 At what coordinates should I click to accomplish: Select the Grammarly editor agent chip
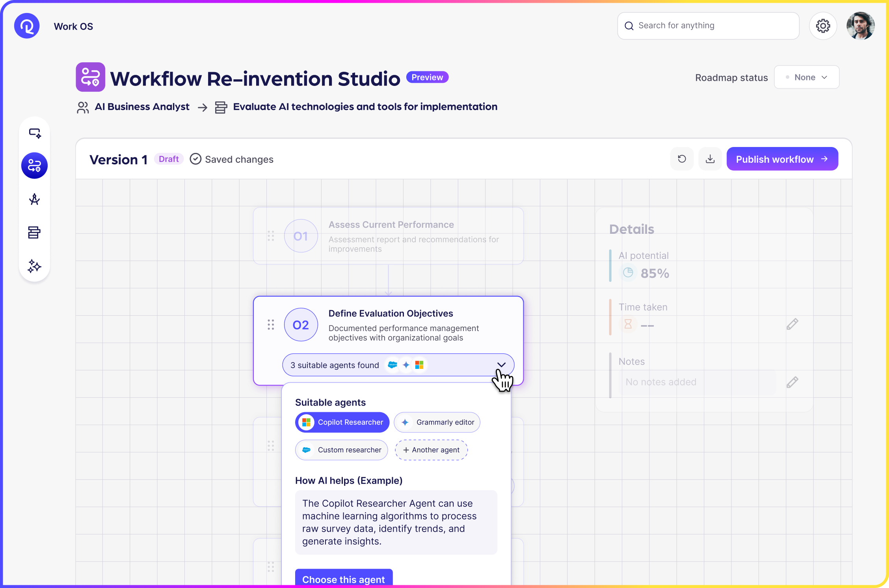pyautogui.click(x=437, y=422)
